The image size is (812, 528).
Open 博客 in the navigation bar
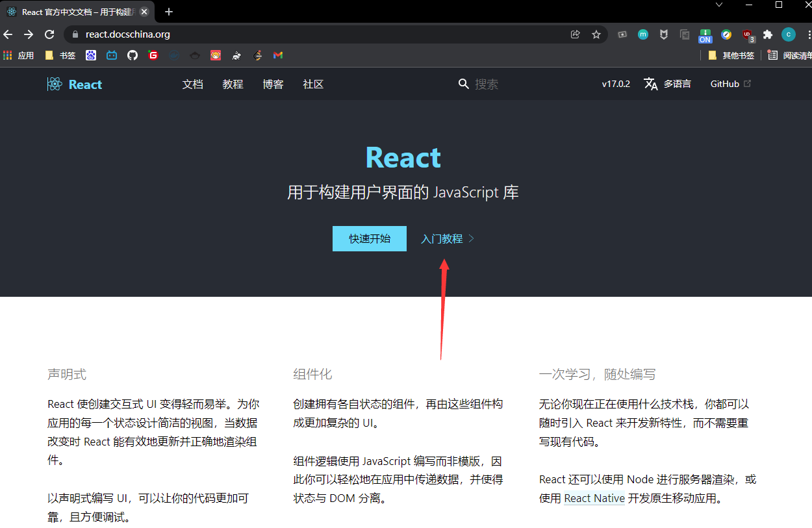click(273, 84)
